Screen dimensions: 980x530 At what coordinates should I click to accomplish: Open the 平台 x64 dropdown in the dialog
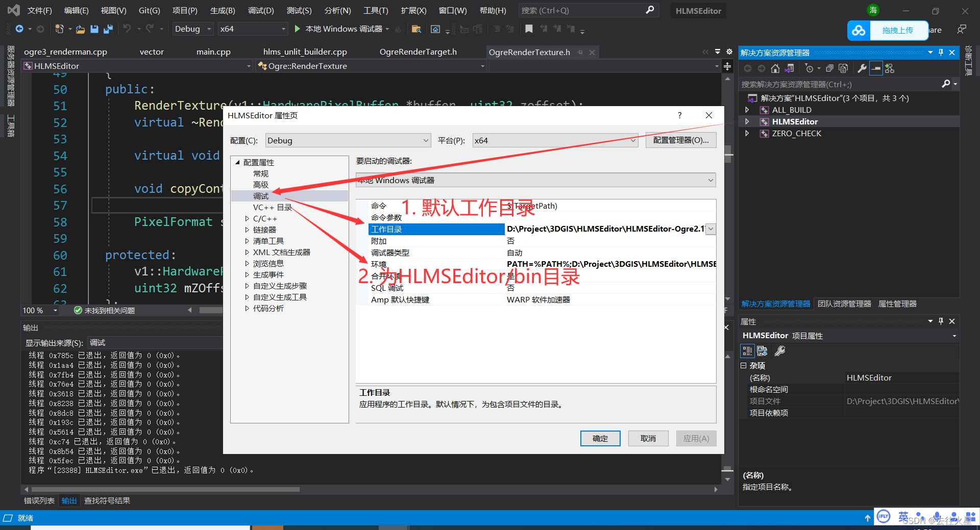[555, 140]
